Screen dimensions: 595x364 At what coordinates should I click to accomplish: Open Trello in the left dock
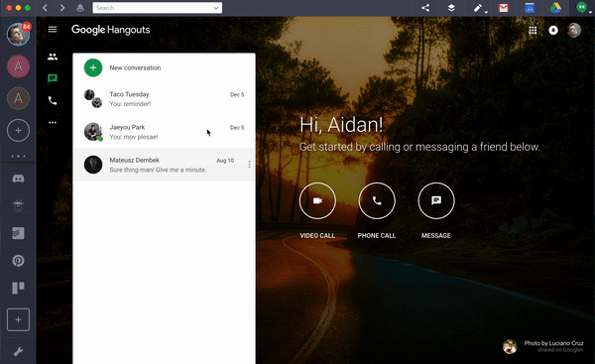pos(18,288)
